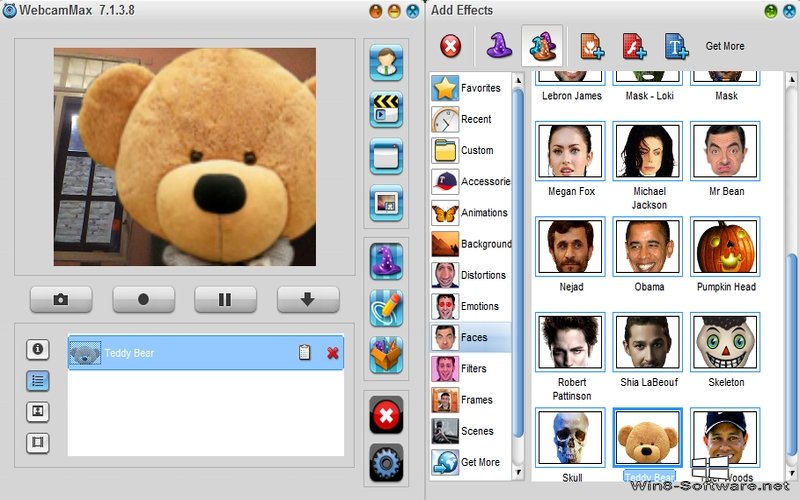This screenshot has height=500, width=800.
Task: Click the webcam preview of teddy bear
Action: coord(185,157)
